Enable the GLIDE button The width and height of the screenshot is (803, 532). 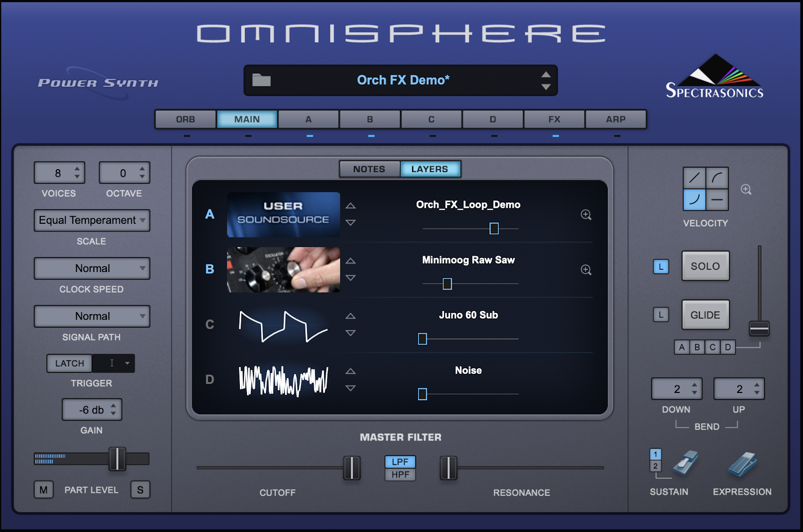705,315
